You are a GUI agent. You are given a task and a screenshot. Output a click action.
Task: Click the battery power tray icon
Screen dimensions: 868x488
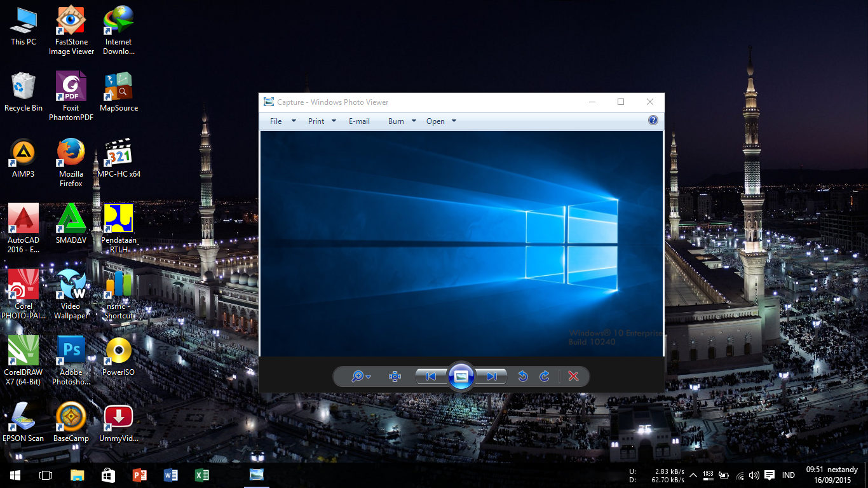pyautogui.click(x=724, y=475)
